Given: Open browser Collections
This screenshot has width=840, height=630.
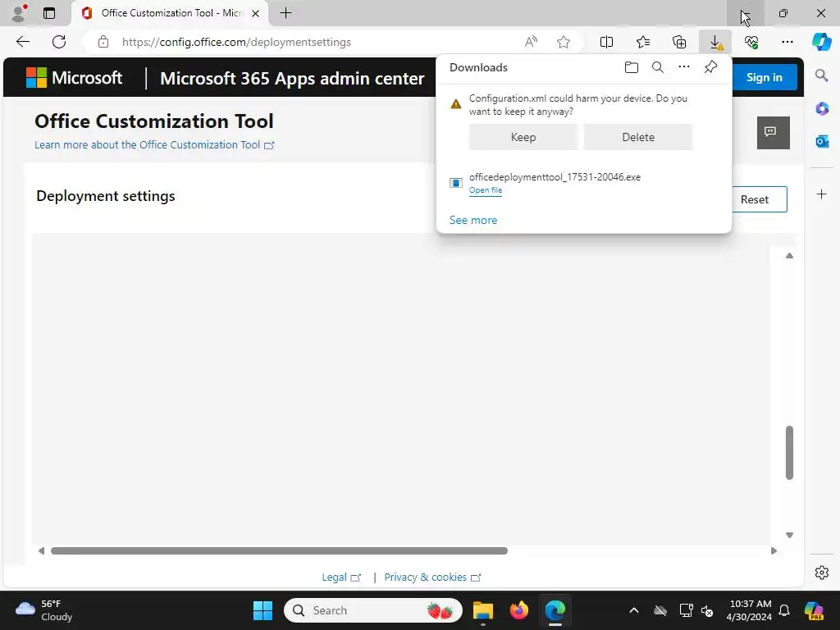Looking at the screenshot, I should [x=679, y=42].
